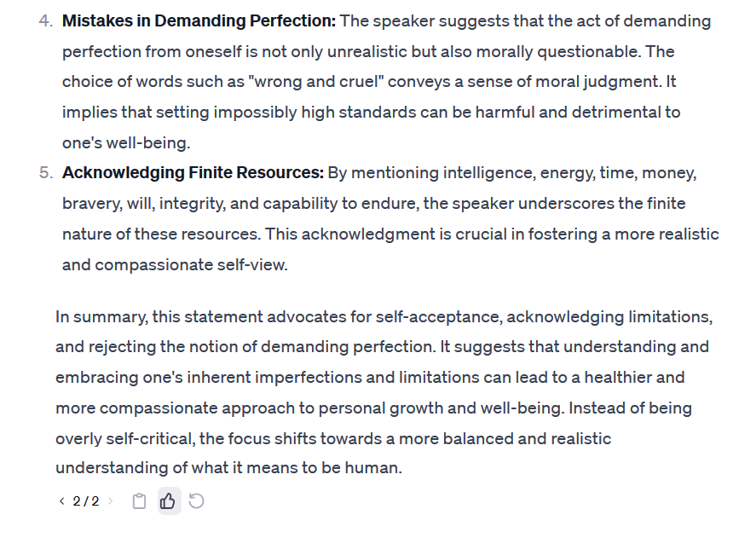
Task: Click the 'Mistakes in Demanding Perfection:' heading
Action: [199, 21]
